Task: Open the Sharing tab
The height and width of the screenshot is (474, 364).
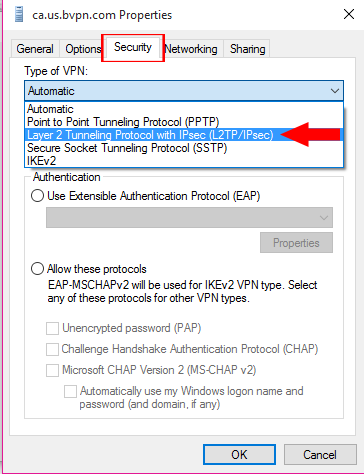Action: pyautogui.click(x=247, y=49)
